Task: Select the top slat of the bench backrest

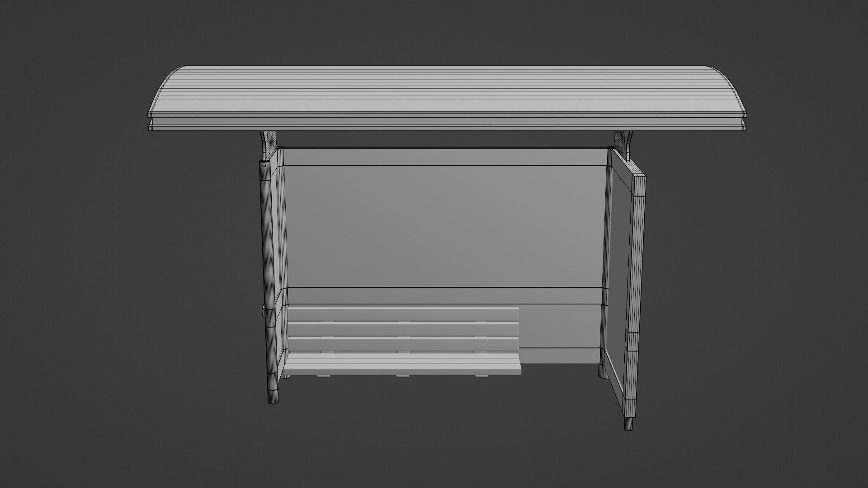Action: pyautogui.click(x=402, y=314)
